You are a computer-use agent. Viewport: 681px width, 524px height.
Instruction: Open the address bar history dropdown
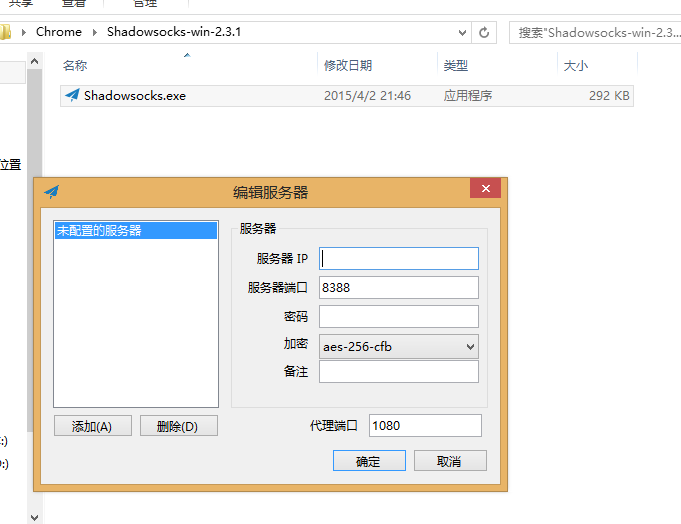click(x=462, y=33)
